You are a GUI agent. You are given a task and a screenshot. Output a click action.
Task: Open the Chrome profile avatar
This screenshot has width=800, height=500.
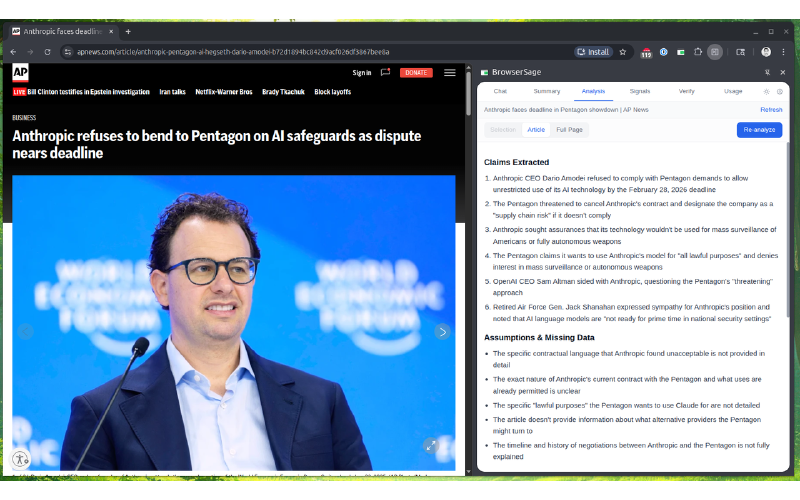[x=766, y=52]
